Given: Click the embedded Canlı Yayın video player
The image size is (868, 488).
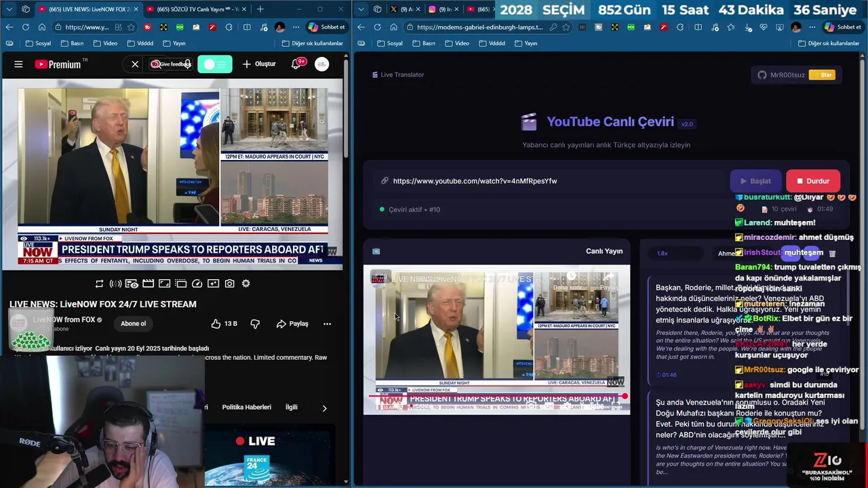Looking at the screenshot, I should coord(496,339).
